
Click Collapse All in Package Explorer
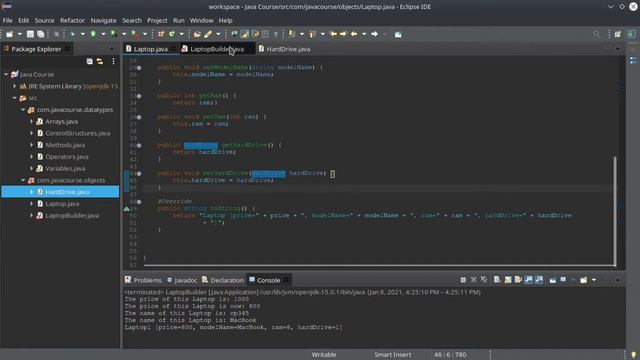89,61
